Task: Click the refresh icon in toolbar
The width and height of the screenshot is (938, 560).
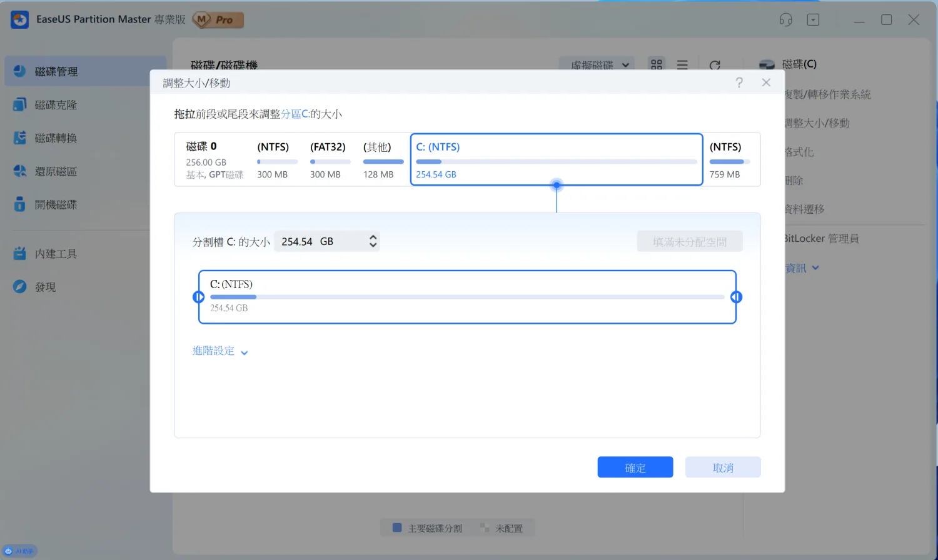Action: point(715,65)
